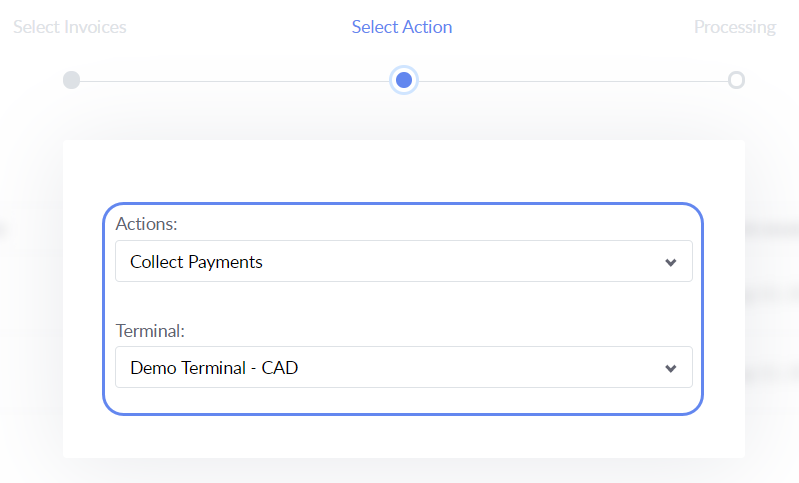Image resolution: width=799 pixels, height=483 pixels.
Task: Click blurred background left of the white card
Action: [x=30, y=300]
